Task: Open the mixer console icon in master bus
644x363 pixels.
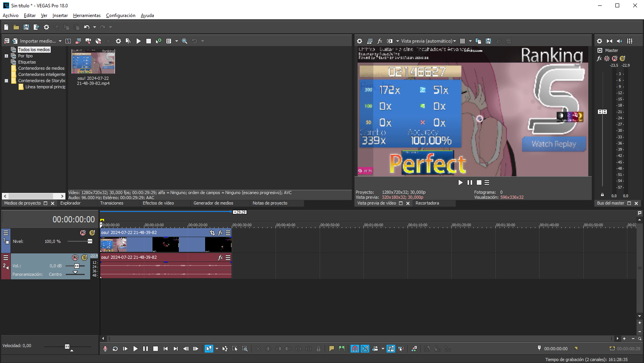Action: point(630,41)
